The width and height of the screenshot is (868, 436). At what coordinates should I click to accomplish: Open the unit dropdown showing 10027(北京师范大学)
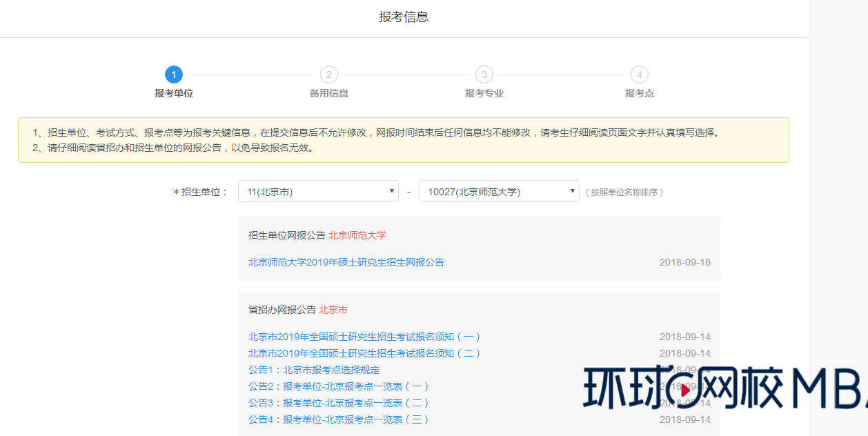[498, 191]
